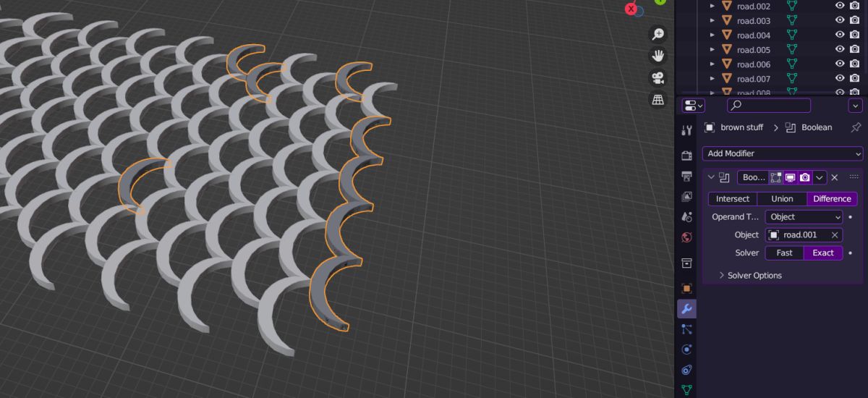Click the road.001 object selector field
Screen dimensions: 868x398
[804, 235]
